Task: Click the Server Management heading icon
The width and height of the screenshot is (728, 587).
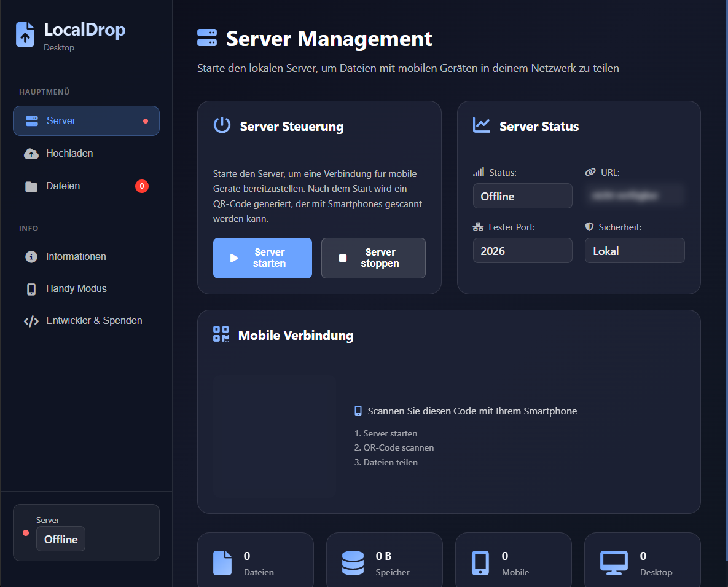Action: tap(207, 38)
